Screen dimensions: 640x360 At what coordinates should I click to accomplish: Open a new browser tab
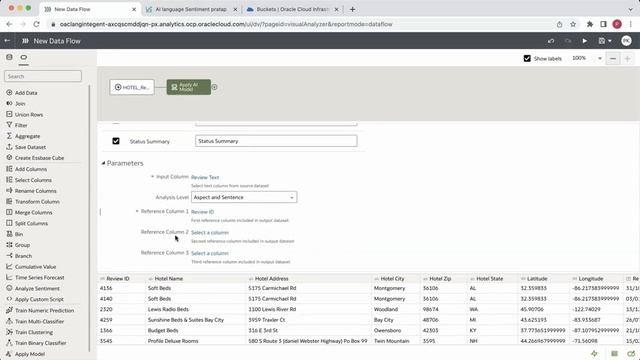pyautogui.click(x=352, y=9)
